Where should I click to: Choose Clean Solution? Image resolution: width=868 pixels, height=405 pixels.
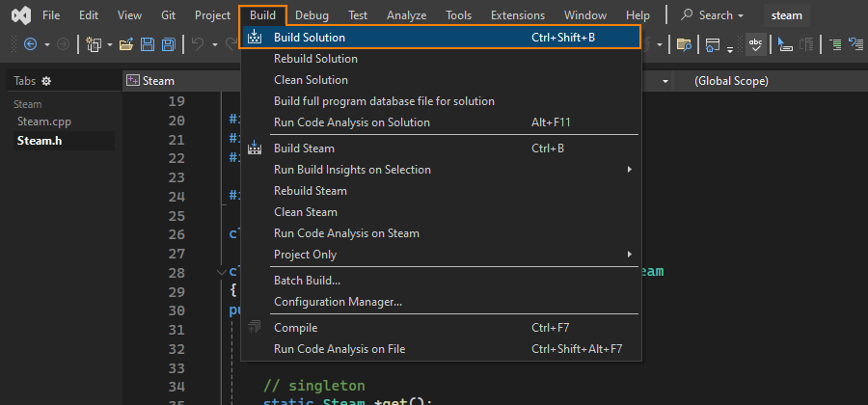click(441, 80)
